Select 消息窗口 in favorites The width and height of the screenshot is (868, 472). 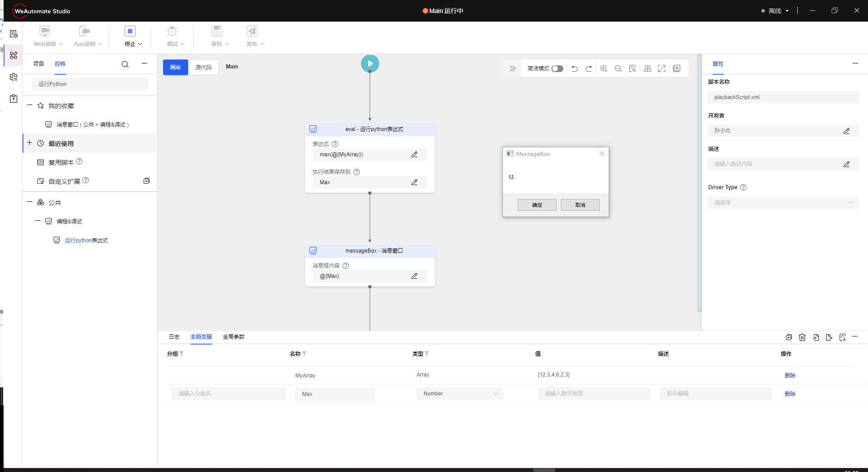[x=93, y=125]
